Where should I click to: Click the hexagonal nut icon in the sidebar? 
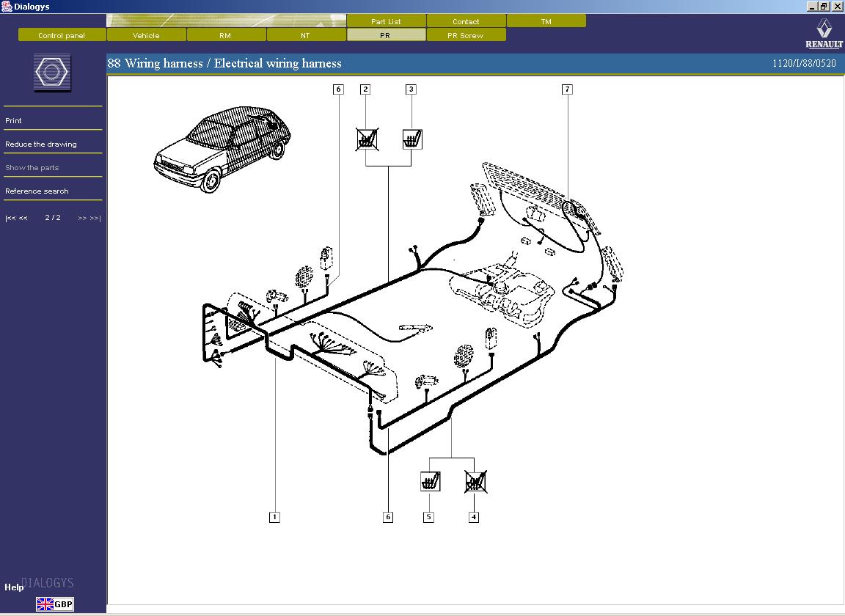[x=52, y=72]
